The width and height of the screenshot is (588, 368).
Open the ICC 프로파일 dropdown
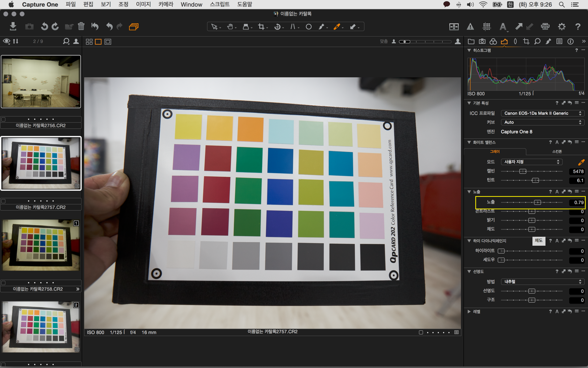[x=542, y=113]
